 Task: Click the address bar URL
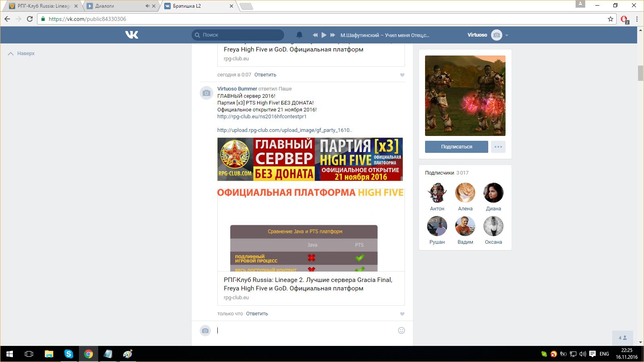tap(87, 19)
